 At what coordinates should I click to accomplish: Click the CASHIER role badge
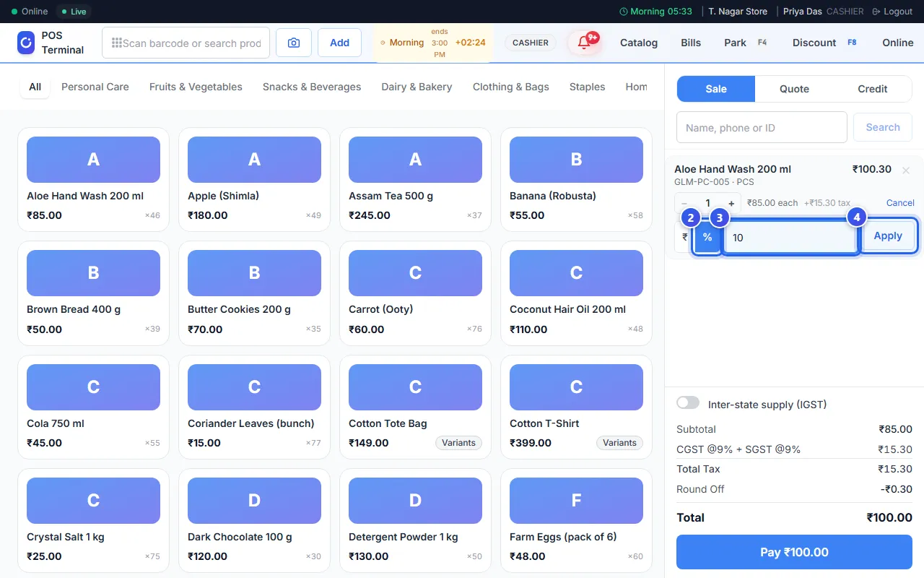pyautogui.click(x=531, y=43)
